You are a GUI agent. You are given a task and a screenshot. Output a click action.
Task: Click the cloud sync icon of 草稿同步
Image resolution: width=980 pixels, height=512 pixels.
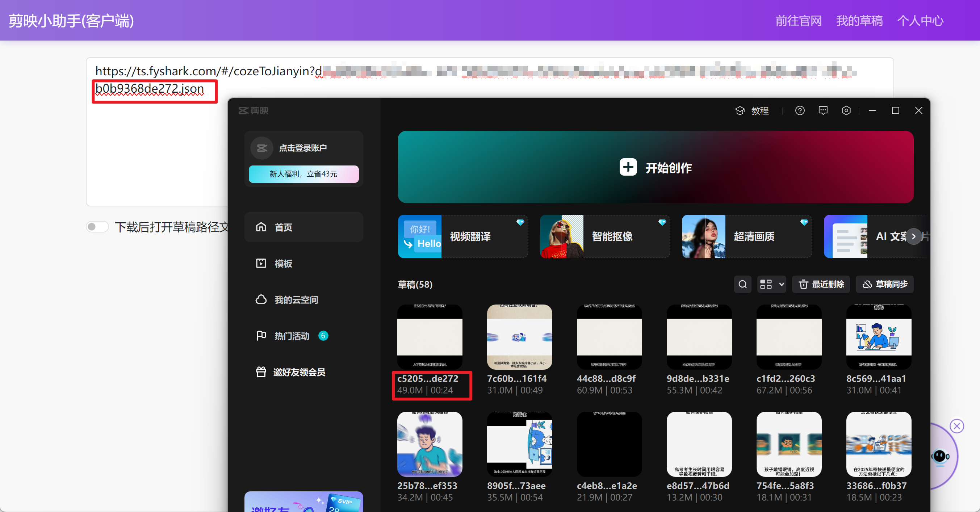tap(867, 285)
